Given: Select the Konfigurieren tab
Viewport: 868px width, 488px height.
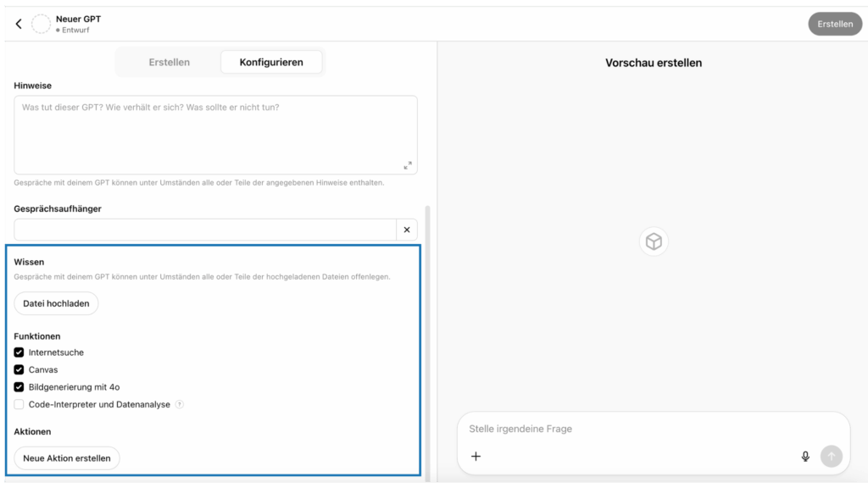Looking at the screenshot, I should point(271,62).
